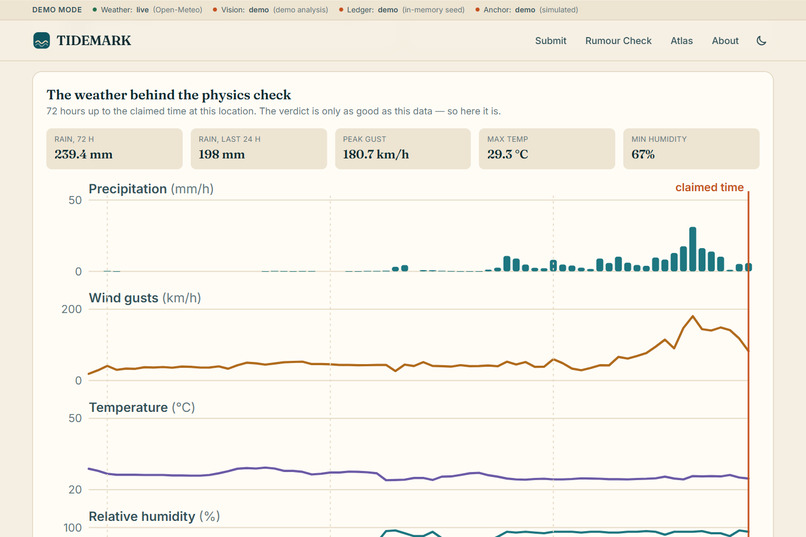Viewport: 806px width, 537px height.
Task: Click the Precipitation (mm/h) chart title
Action: [151, 189]
